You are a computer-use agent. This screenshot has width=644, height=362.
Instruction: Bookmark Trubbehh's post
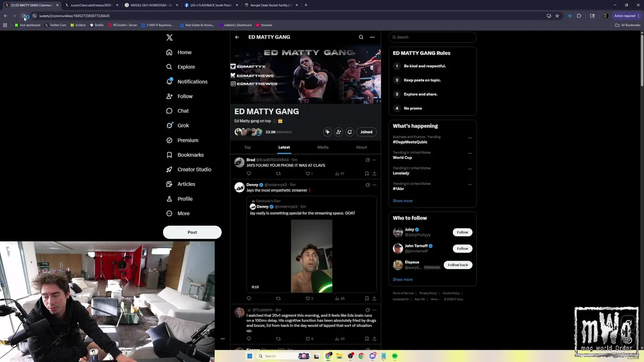click(367, 339)
